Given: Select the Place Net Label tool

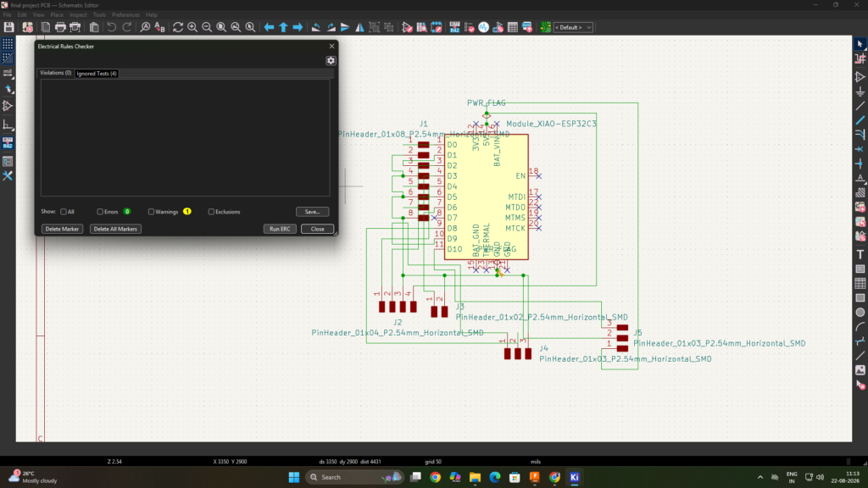Looking at the screenshot, I should [860, 178].
